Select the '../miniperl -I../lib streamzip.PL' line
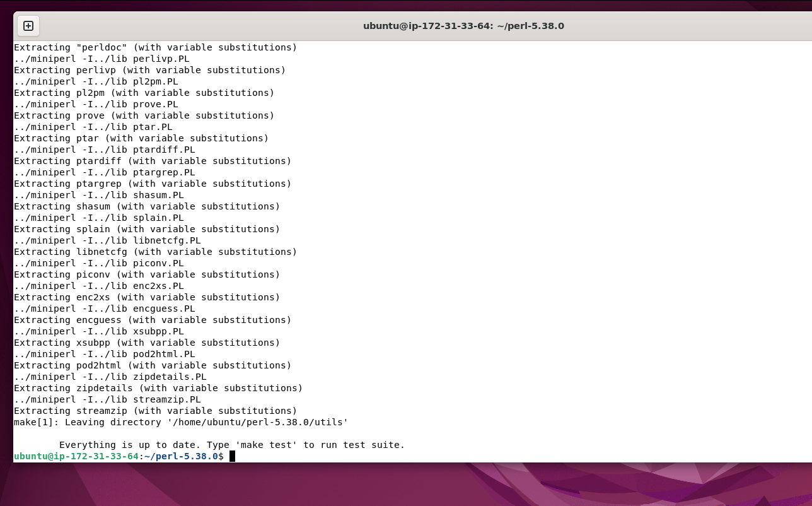The height and width of the screenshot is (506, 812). pyautogui.click(x=107, y=399)
